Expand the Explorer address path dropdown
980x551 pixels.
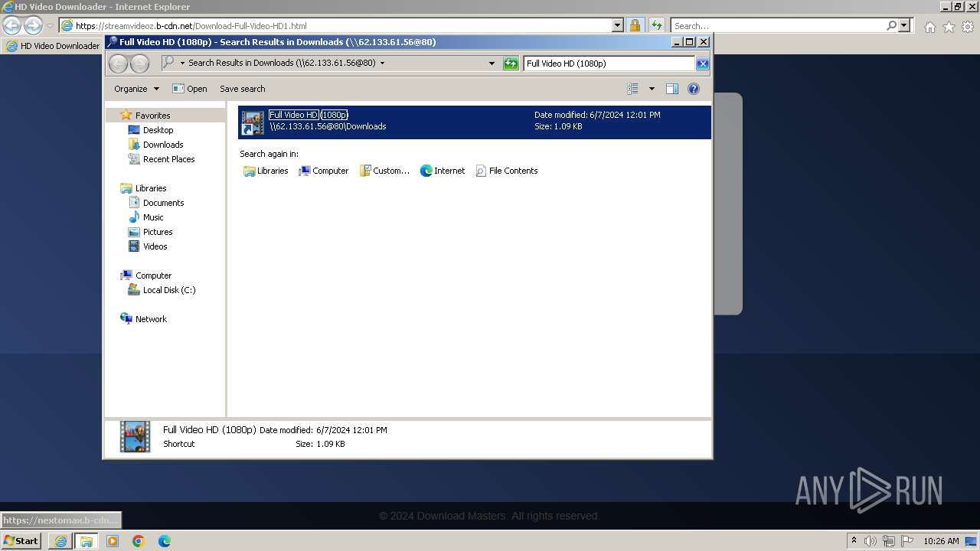(x=382, y=64)
